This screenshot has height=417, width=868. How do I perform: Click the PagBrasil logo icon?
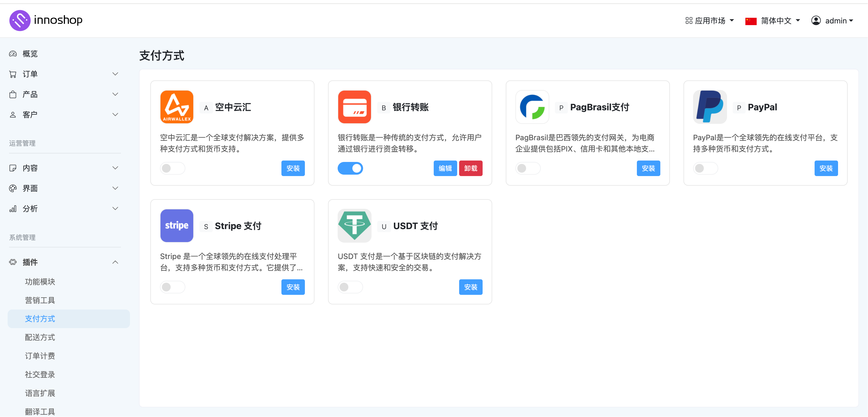point(532,107)
